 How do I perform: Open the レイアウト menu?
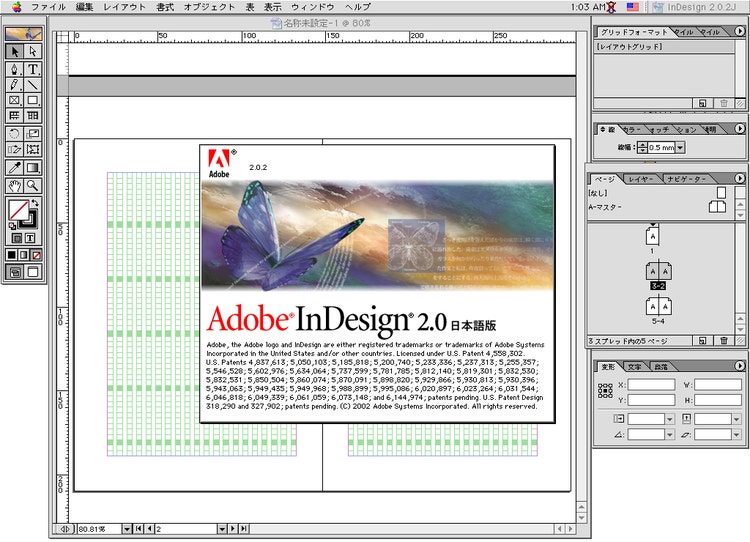[124, 7]
